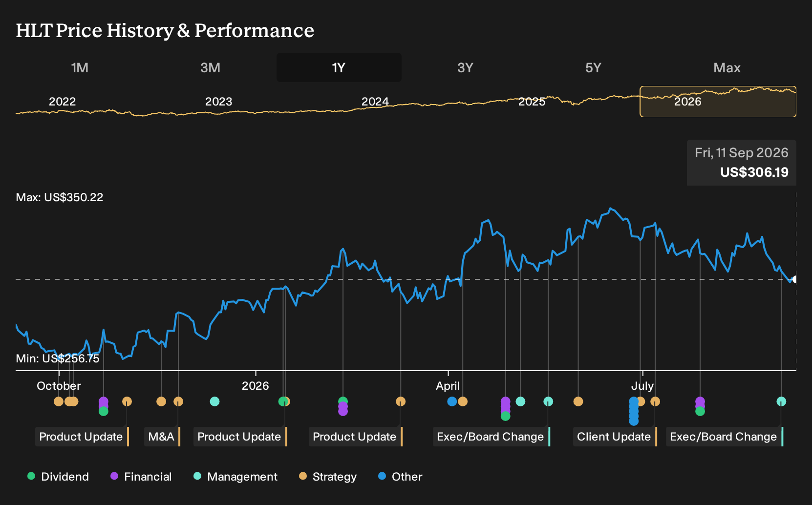
Task: Click the green Dividend dot under first purple stack
Action: [x=103, y=411]
